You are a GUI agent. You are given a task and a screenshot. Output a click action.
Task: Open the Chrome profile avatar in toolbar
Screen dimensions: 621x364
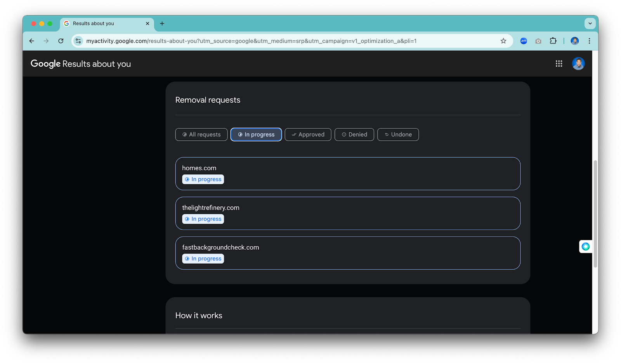point(575,41)
